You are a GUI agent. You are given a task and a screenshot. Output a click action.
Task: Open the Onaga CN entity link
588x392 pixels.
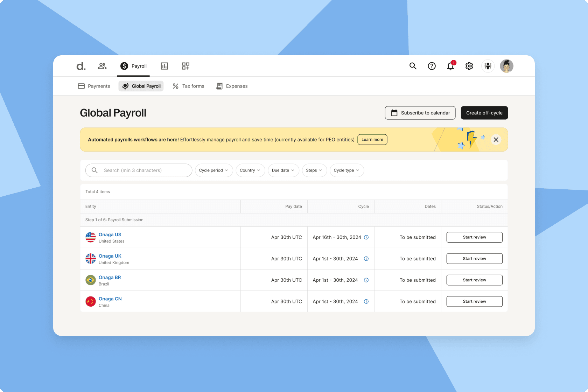click(110, 299)
